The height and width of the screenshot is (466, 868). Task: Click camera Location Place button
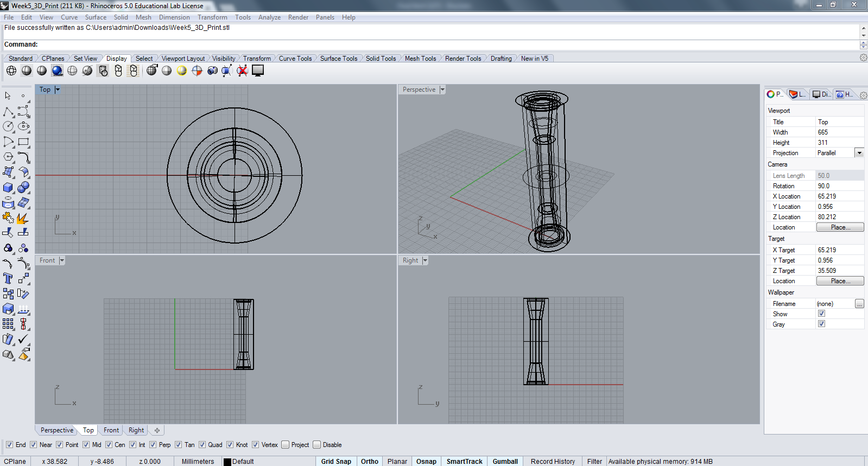(x=840, y=227)
